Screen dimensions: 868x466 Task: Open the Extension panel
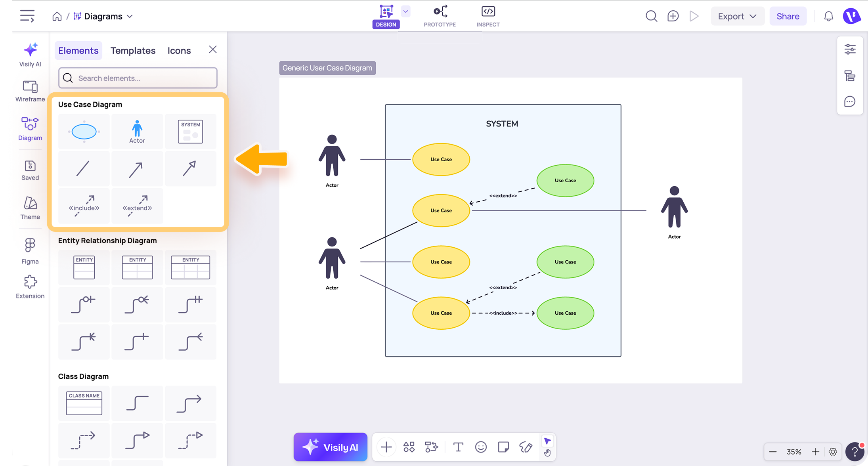30,287
